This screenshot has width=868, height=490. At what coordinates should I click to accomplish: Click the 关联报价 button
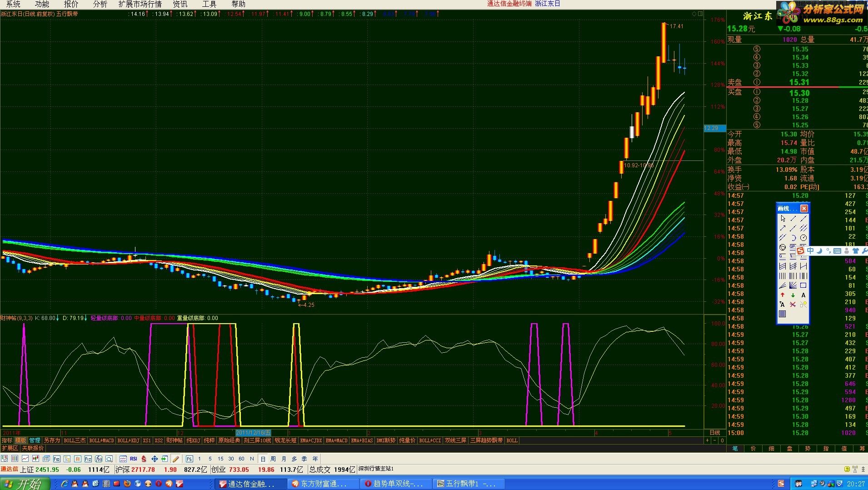point(33,448)
